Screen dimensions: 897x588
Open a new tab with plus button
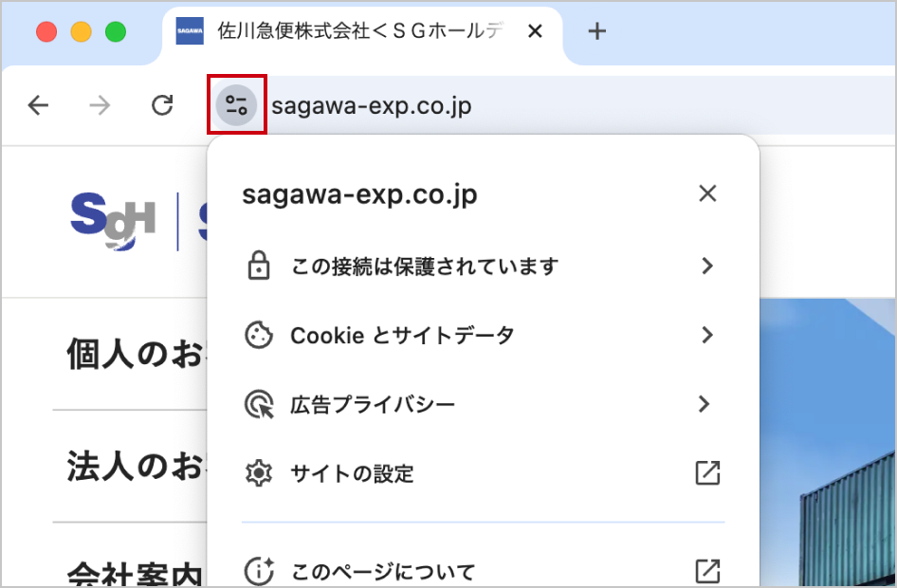[x=596, y=31]
